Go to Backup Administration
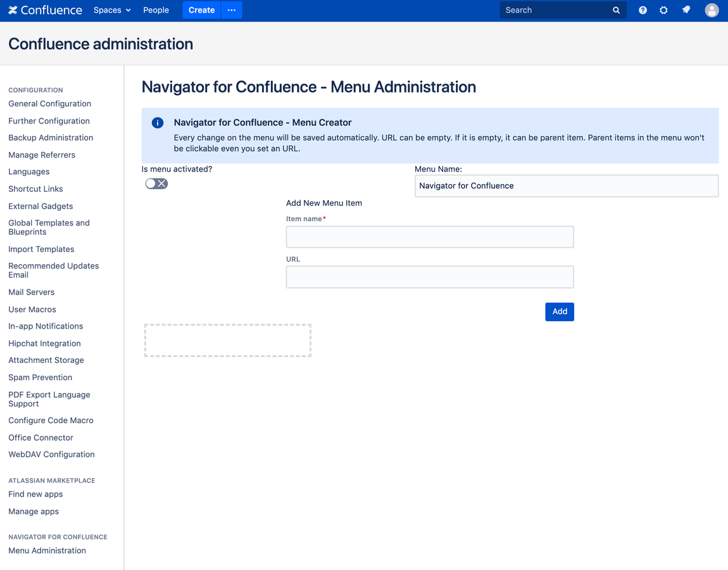 51,137
